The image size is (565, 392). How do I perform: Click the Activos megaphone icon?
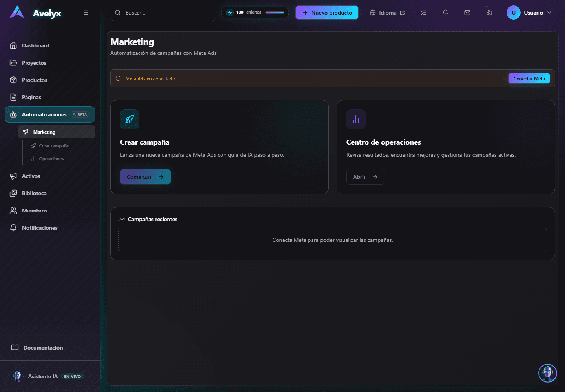(13, 176)
